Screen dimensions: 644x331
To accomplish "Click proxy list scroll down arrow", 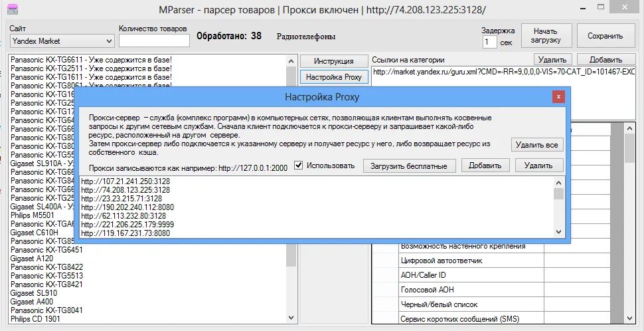I will [558, 233].
